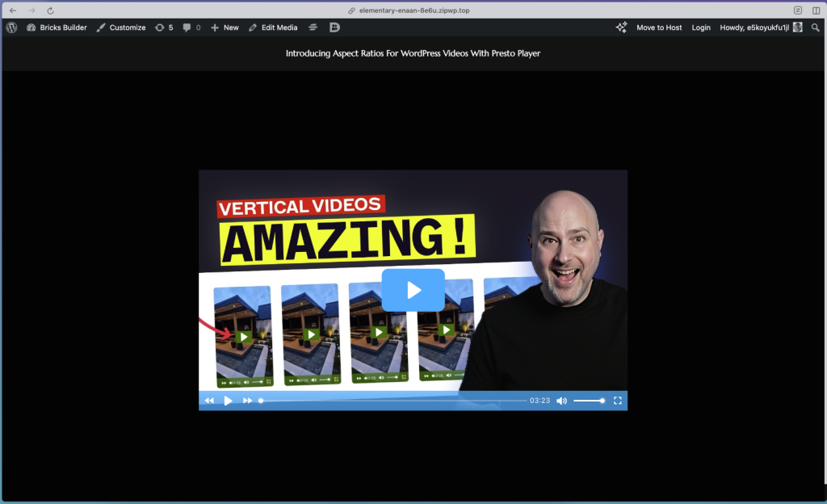Open the comments indicator showing 0
Image resolution: width=827 pixels, height=504 pixels.
coord(191,27)
